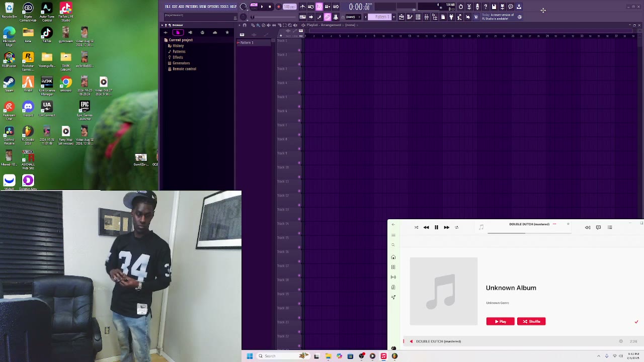
Task: Click the FL Studio transport play button
Action: click(262, 7)
